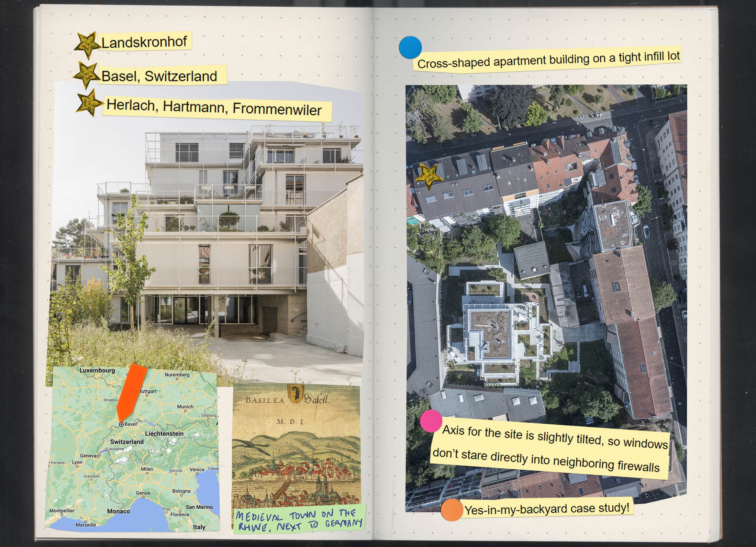The width and height of the screenshot is (756, 547).
Task: Select the Yes-in-my-backyard case study label
Action: (x=547, y=508)
